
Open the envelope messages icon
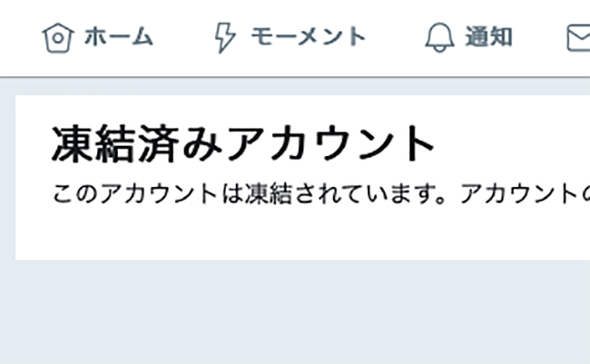point(578,37)
